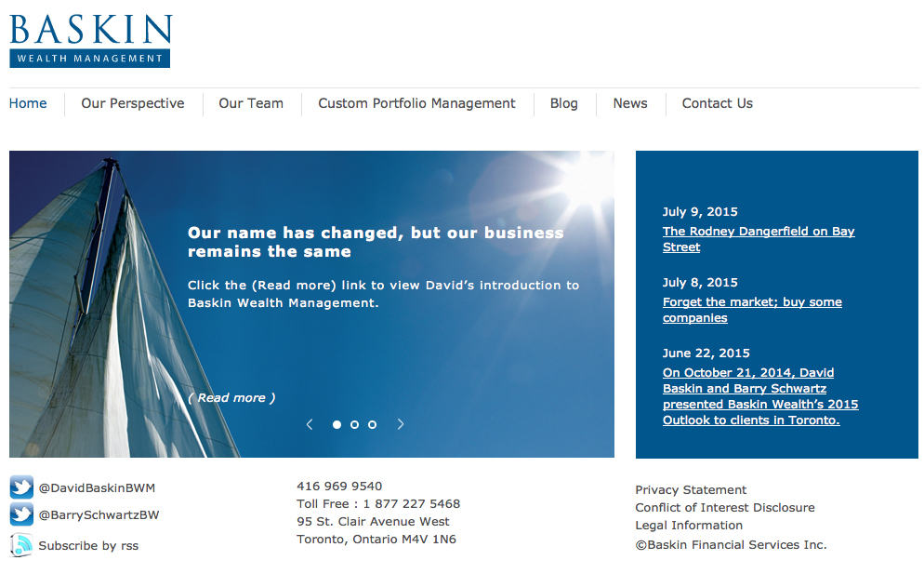Click the banner headline Our name has changed
The image size is (924, 587).
click(x=376, y=242)
